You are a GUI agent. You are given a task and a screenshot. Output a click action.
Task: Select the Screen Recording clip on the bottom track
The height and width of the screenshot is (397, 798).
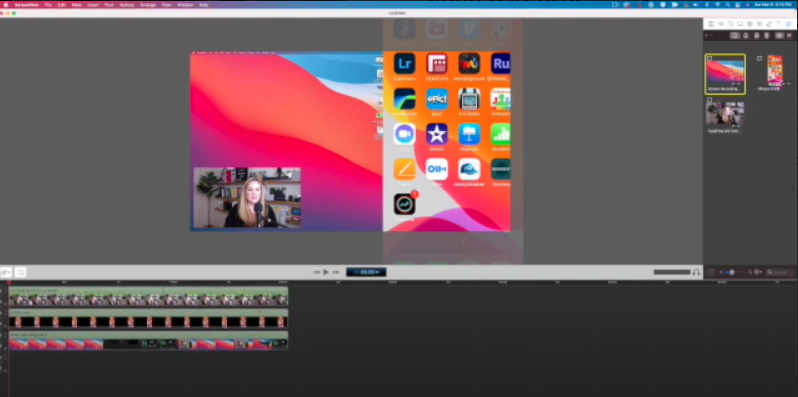pyautogui.click(x=148, y=341)
